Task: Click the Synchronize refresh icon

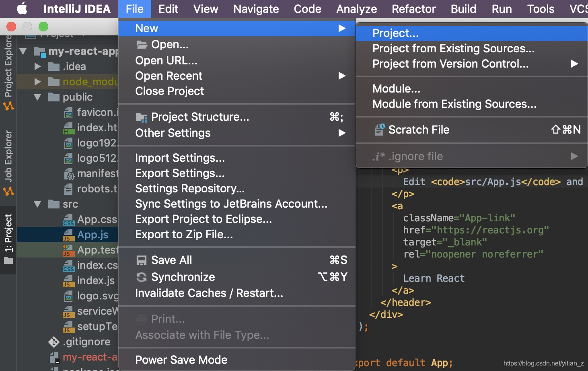Action: (x=142, y=277)
